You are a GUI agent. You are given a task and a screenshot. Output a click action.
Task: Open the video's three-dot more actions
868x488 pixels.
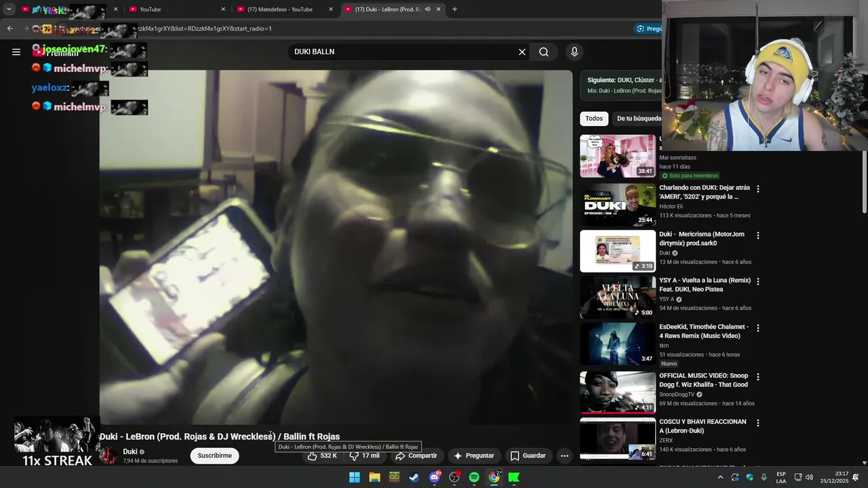point(564,455)
